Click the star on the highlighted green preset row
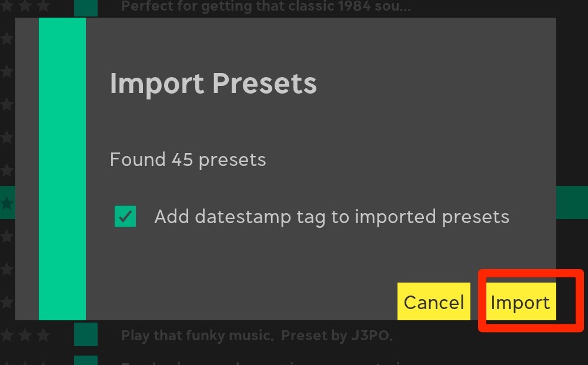Screen dimensions: 588x365 click(x=6, y=203)
